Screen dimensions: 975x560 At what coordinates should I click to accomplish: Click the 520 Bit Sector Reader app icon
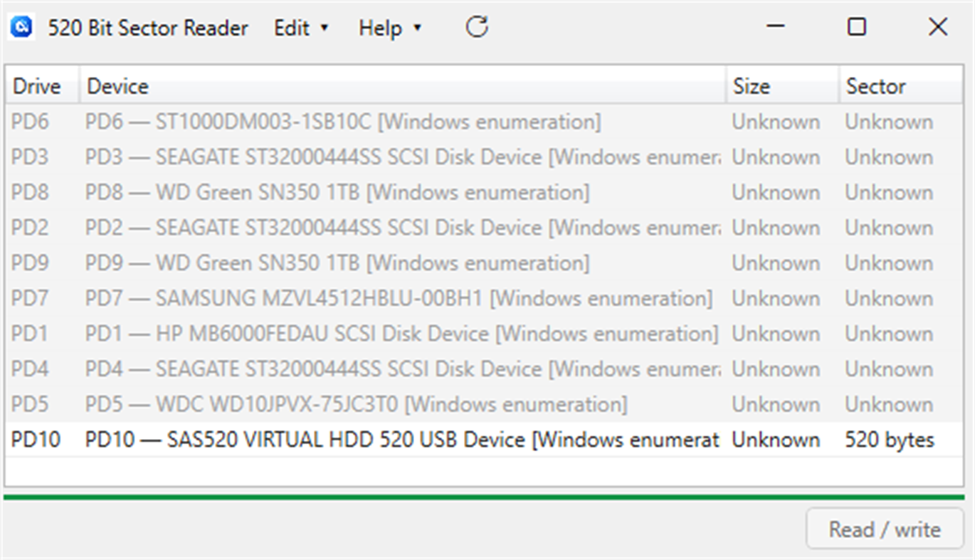21,28
